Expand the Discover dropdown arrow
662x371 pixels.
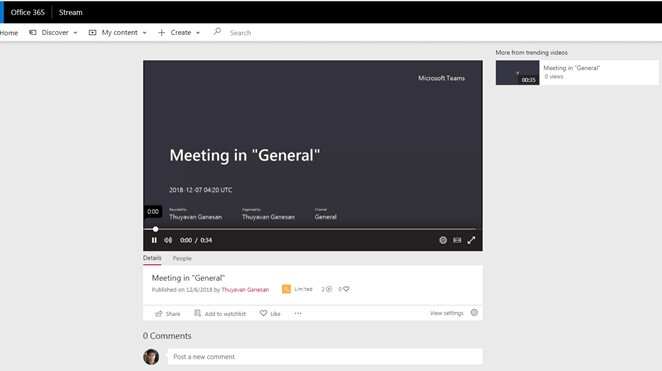tap(75, 33)
